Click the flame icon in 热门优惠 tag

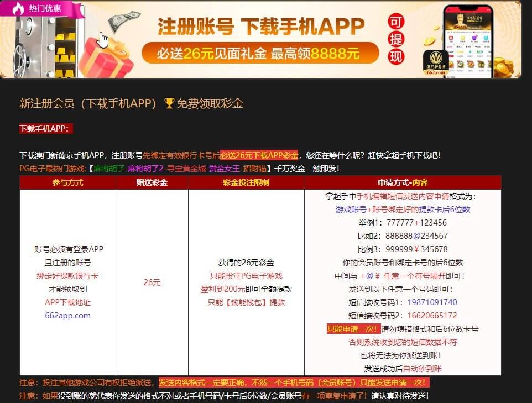click(19, 9)
